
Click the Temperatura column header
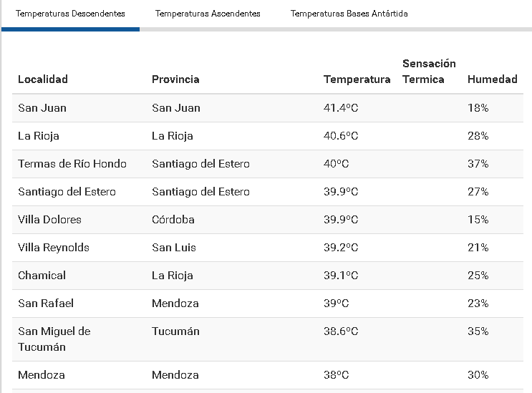pos(357,79)
